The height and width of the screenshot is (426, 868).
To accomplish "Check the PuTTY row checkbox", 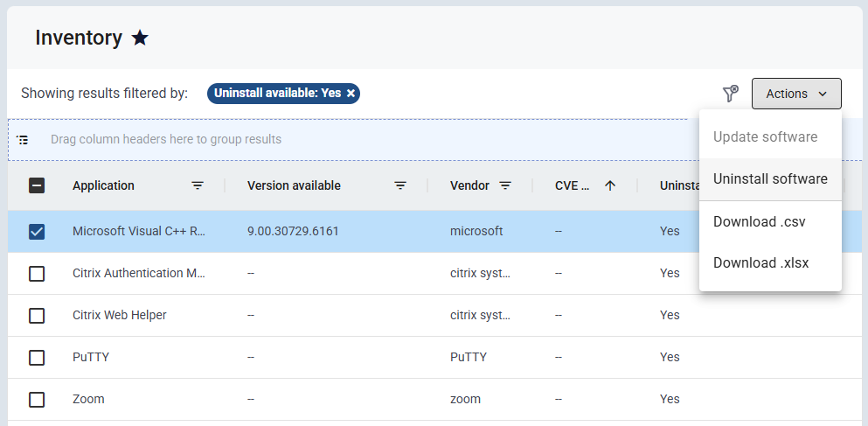I will click(x=37, y=358).
